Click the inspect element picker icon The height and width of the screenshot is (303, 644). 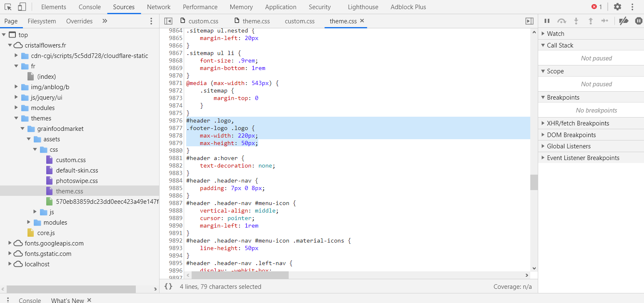(8, 7)
